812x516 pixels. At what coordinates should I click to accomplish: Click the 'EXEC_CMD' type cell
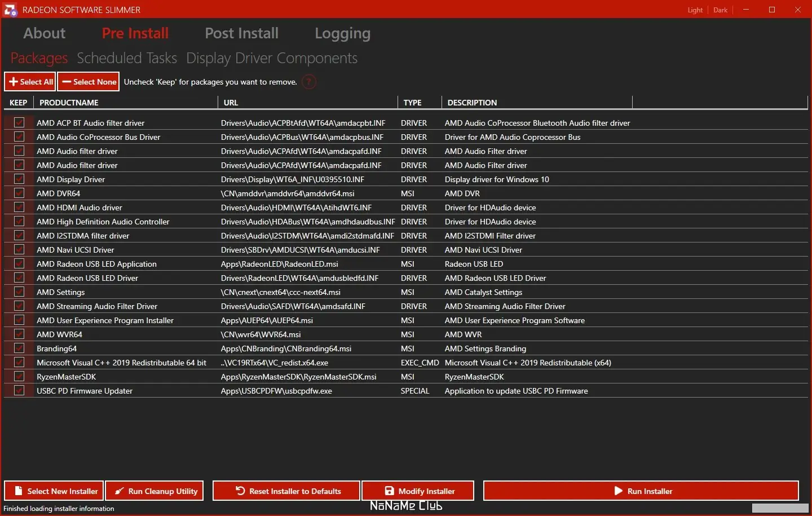420,363
